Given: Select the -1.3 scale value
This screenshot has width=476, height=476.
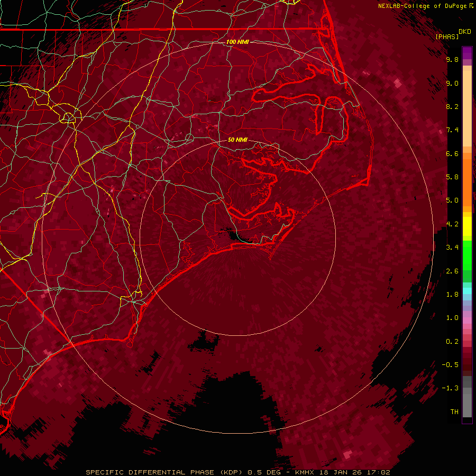Looking at the screenshot, I should [x=450, y=389].
